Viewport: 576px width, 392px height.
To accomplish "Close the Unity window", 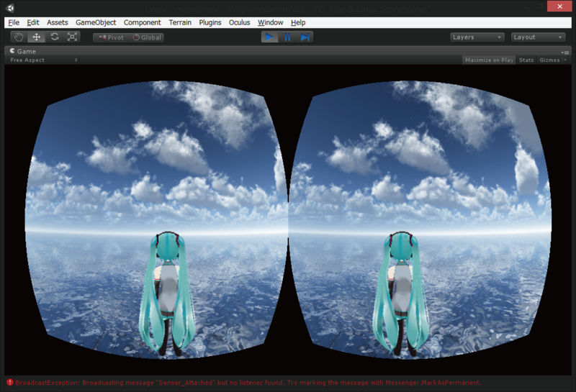I will [x=559, y=6].
